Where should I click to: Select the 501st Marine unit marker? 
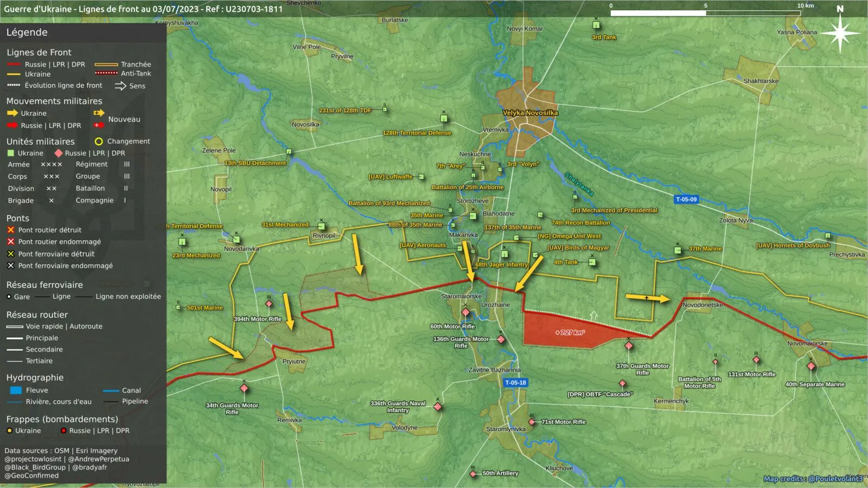(178, 307)
